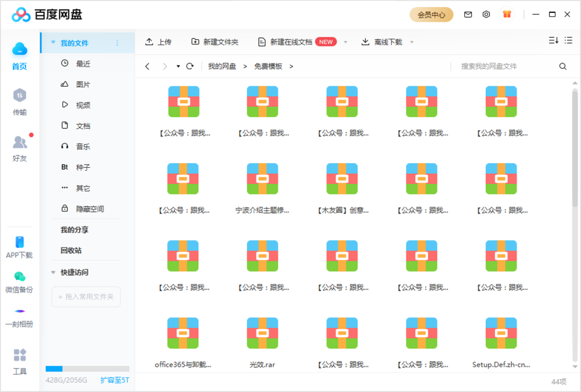Open the three-dot menu beside 我的文件
This screenshot has height=392, width=581.
pos(117,43)
